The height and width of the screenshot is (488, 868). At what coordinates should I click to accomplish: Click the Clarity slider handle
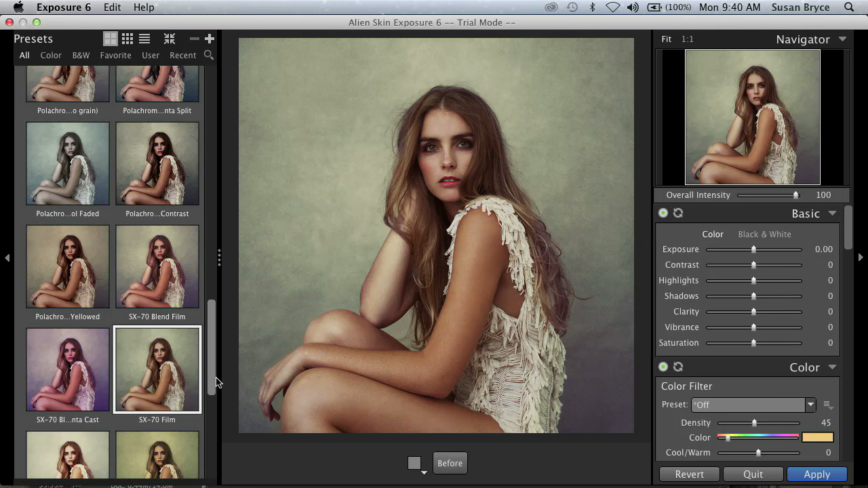753,312
